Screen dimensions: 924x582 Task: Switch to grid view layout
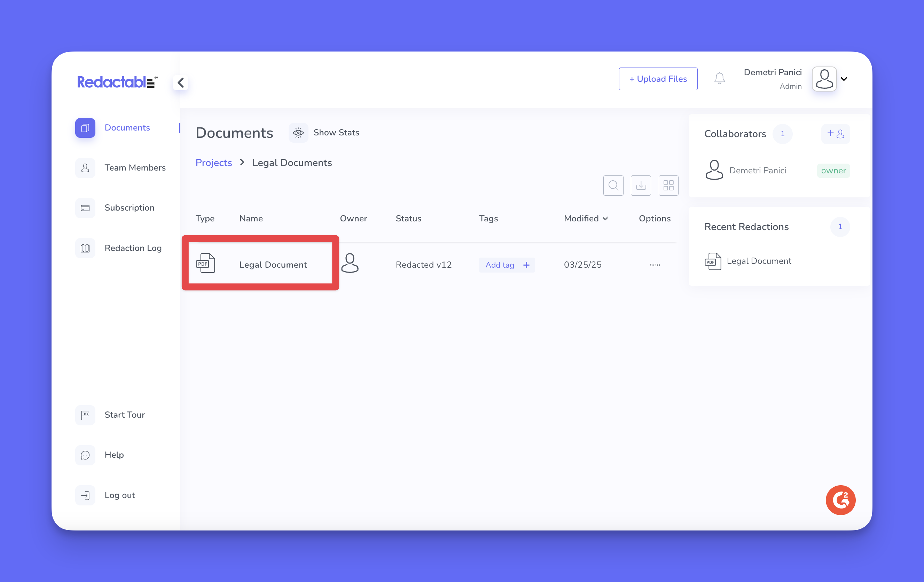668,186
